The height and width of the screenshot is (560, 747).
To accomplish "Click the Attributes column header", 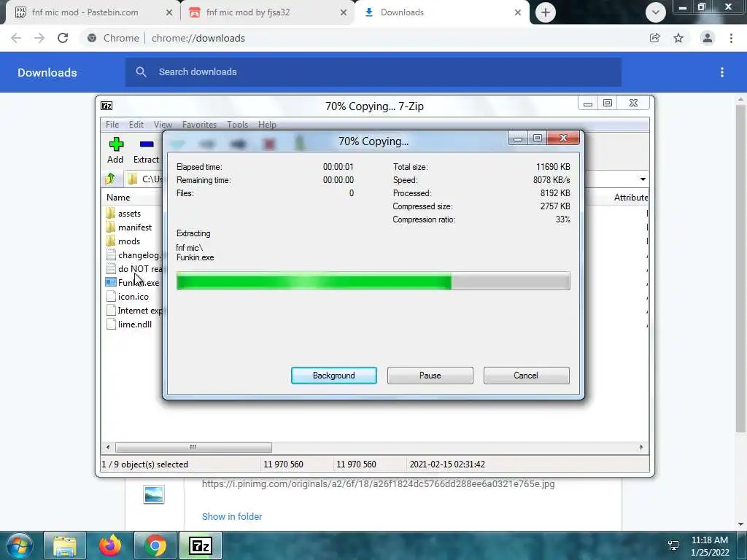I will pyautogui.click(x=630, y=197).
